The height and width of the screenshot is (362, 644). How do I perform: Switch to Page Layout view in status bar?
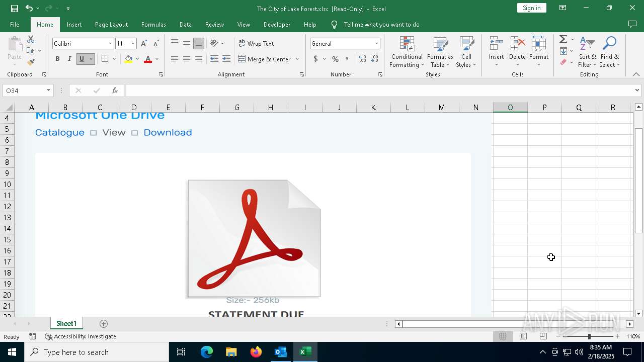[523, 336]
